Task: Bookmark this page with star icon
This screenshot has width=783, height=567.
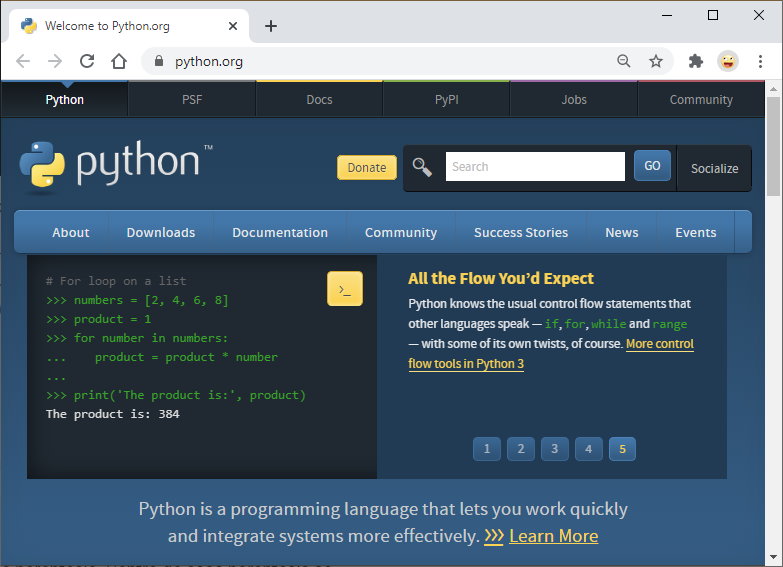Action: pos(656,61)
